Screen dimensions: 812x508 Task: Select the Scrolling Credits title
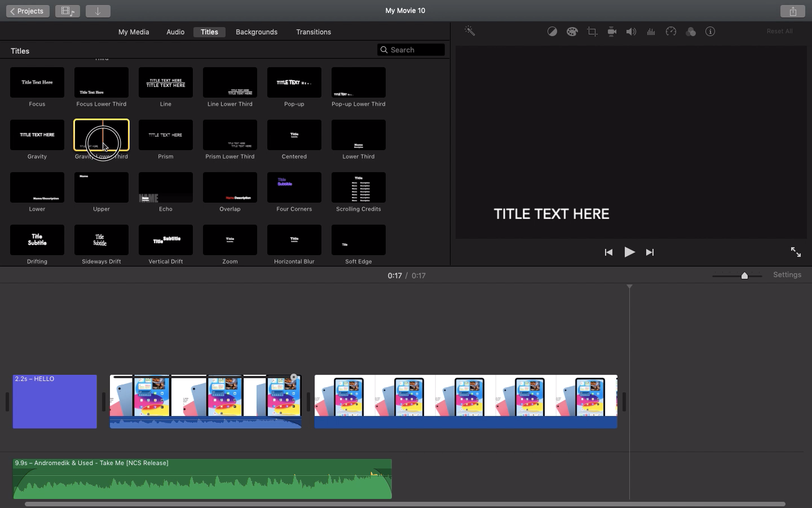[x=359, y=187]
